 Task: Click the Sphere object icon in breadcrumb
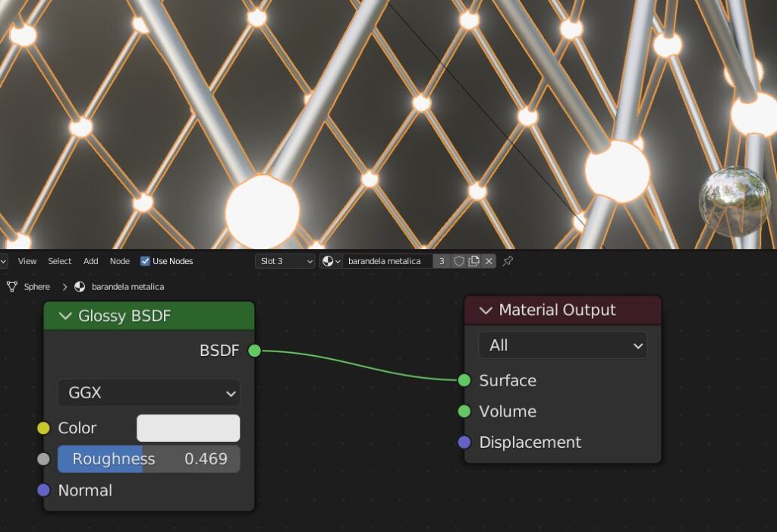(11, 287)
